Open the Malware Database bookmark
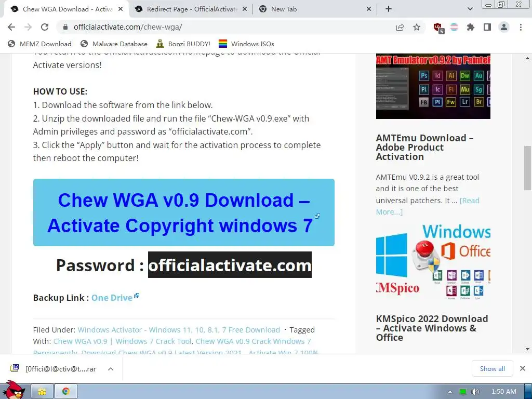Image resolution: width=532 pixels, height=399 pixels. click(114, 44)
